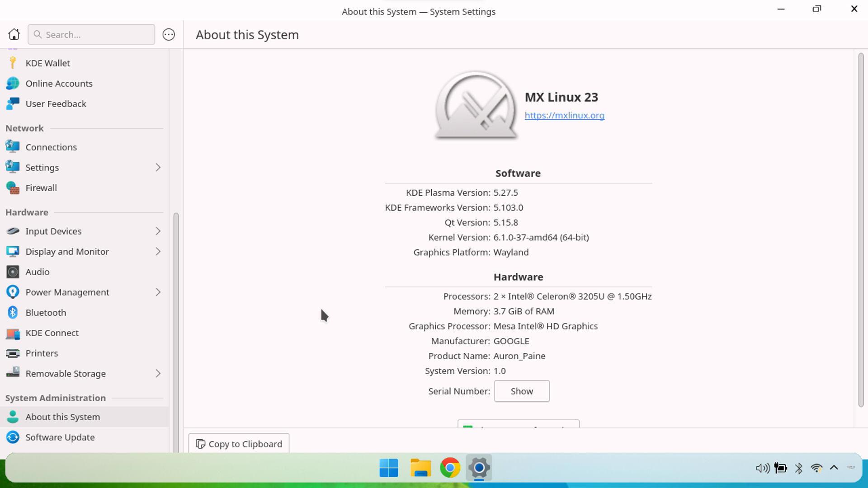Image resolution: width=868 pixels, height=488 pixels.
Task: Click the Display and Monitor icon
Action: (13, 251)
